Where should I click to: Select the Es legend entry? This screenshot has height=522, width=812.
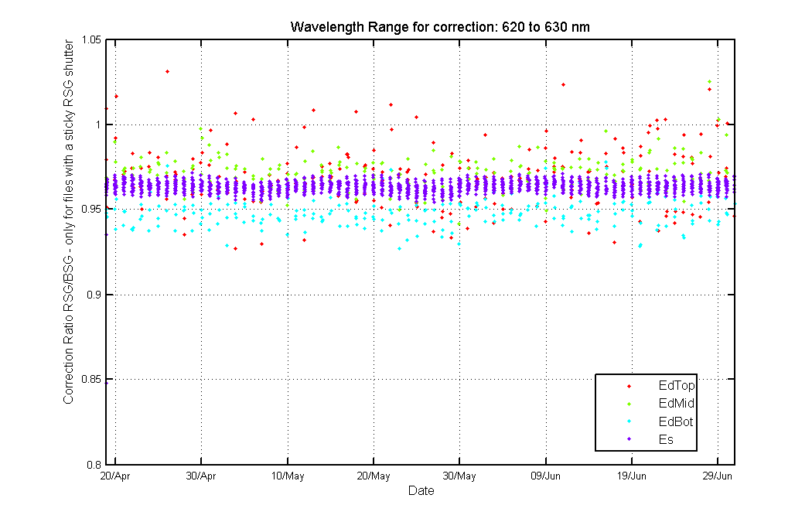(666, 440)
